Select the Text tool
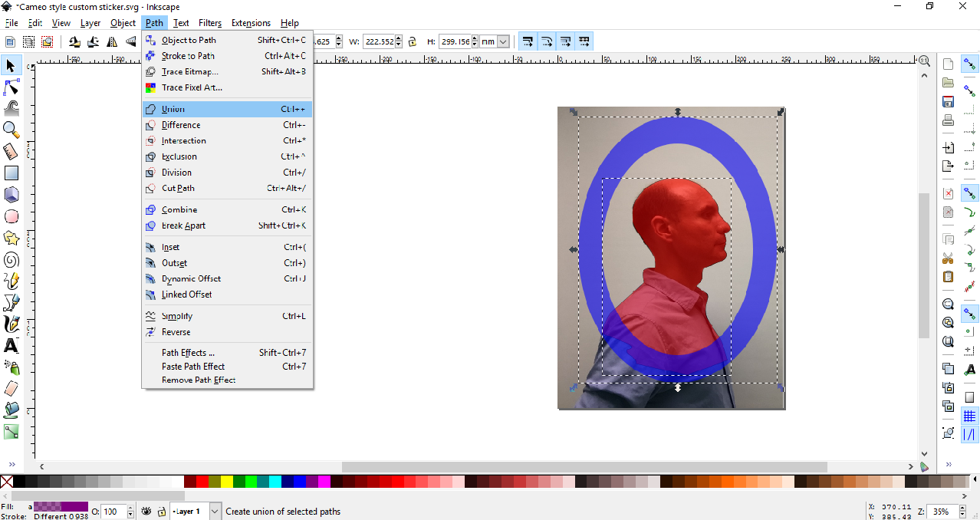This screenshot has width=980, height=520. 11,345
